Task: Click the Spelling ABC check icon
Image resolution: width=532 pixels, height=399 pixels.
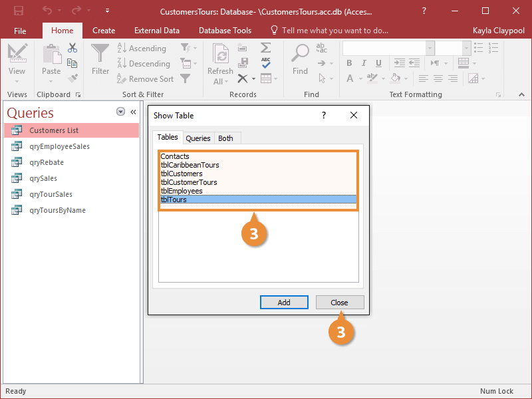Action: pyautogui.click(x=266, y=63)
